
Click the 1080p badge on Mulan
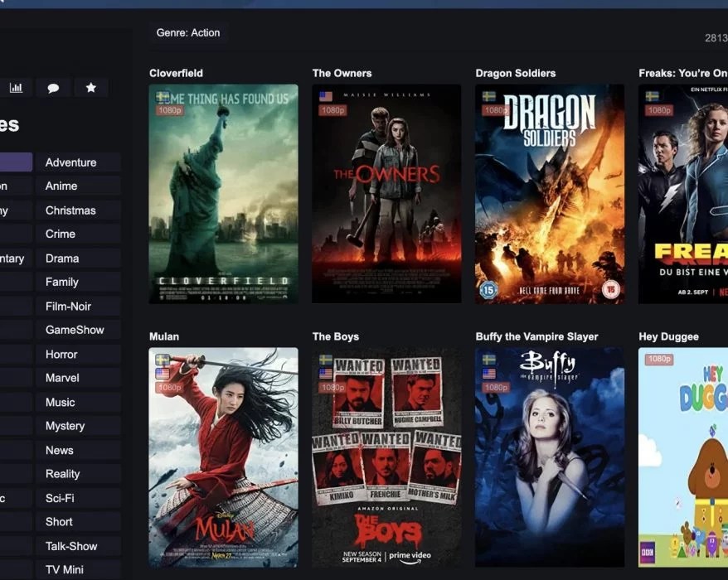169,388
